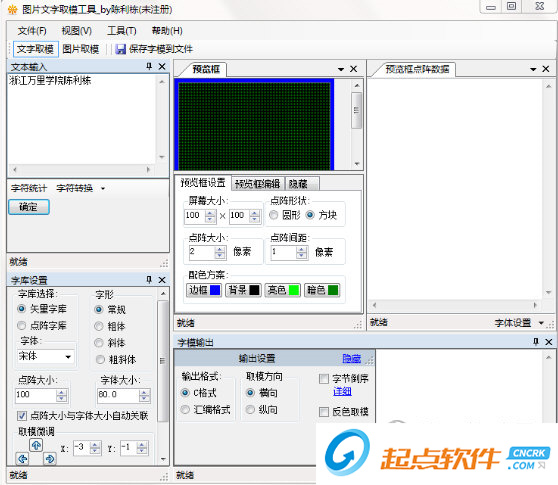Image resolution: width=558 pixels, height=485 pixels.
Task: Close the 字库设置 panel
Action: [162, 280]
